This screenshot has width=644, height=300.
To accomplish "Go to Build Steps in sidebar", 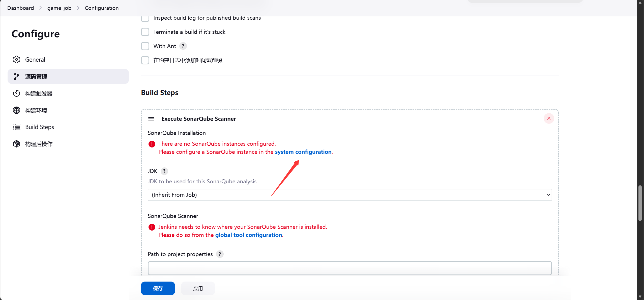I will click(68, 127).
